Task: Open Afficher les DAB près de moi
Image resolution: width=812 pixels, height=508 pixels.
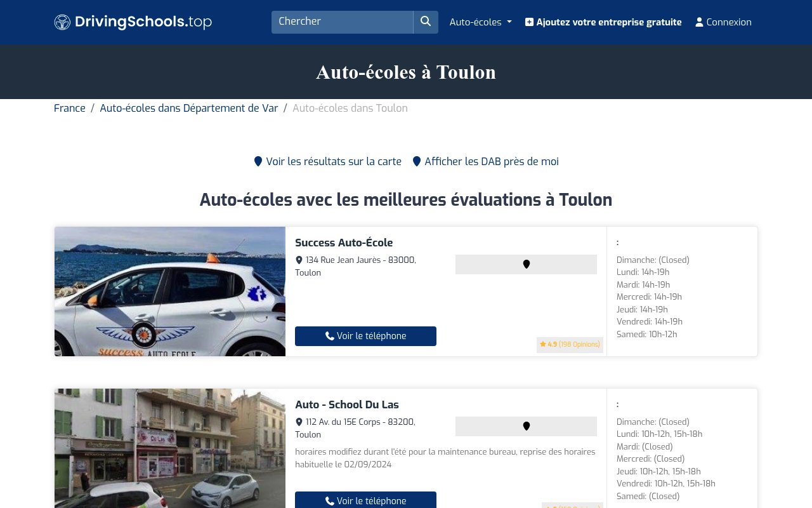Action: pos(491,161)
